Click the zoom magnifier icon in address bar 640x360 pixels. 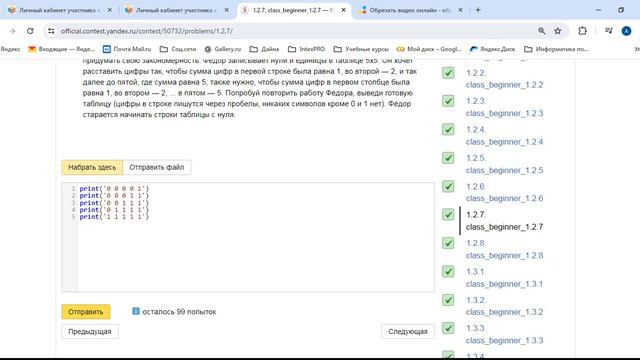[542, 31]
